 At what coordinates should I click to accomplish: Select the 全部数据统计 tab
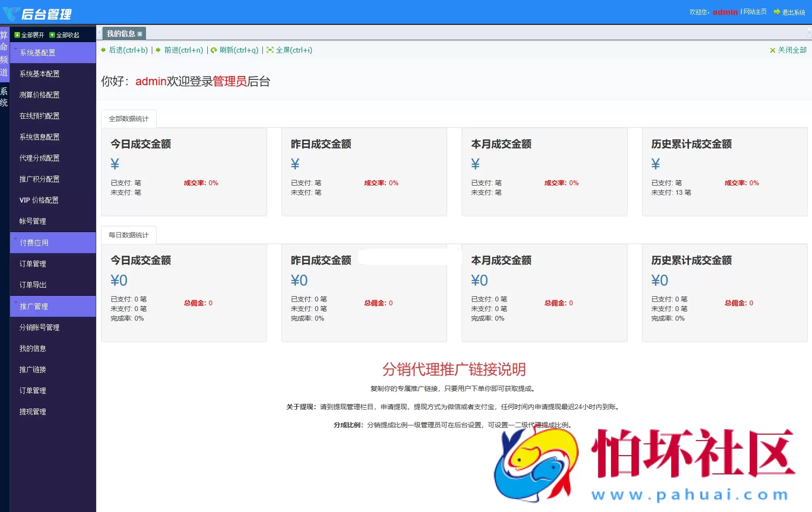128,118
